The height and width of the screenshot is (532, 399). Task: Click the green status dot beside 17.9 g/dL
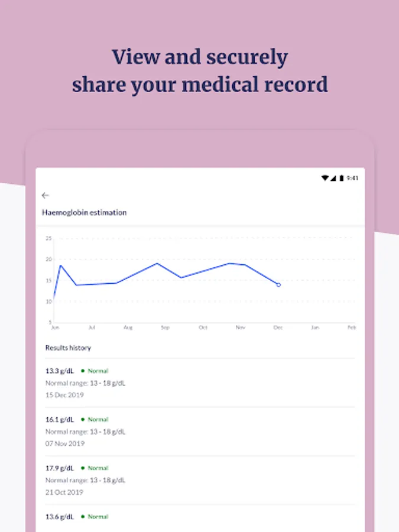coord(83,468)
